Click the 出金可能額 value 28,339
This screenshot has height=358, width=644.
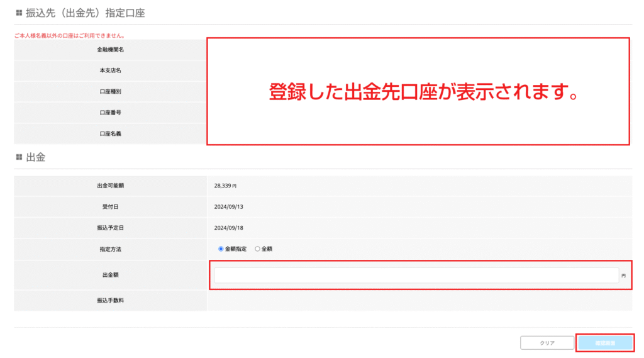click(225, 186)
